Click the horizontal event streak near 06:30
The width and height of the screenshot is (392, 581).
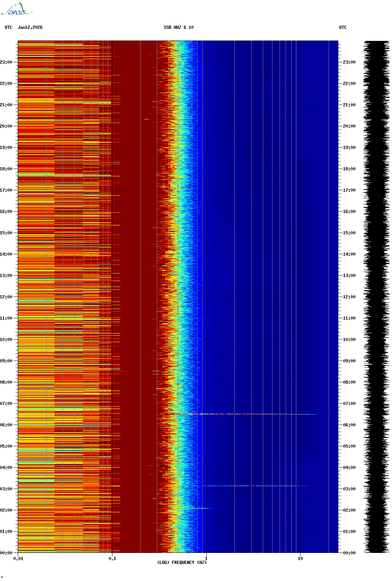[x=249, y=414]
